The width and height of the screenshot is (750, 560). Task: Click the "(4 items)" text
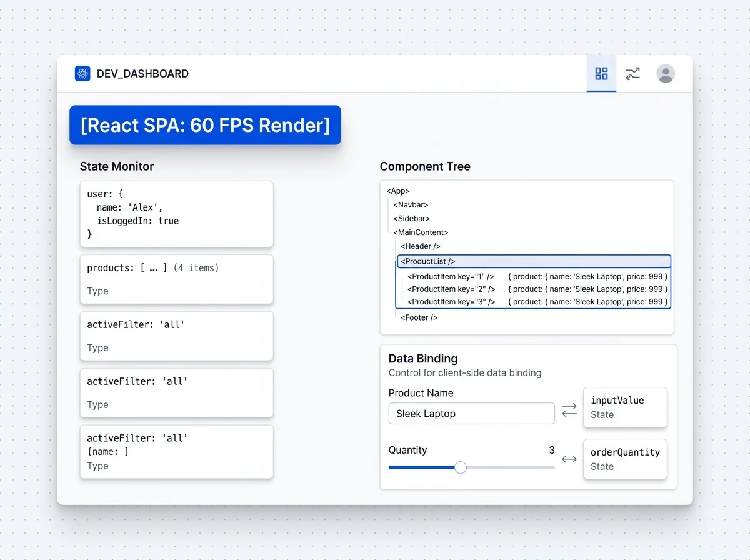[x=196, y=268]
